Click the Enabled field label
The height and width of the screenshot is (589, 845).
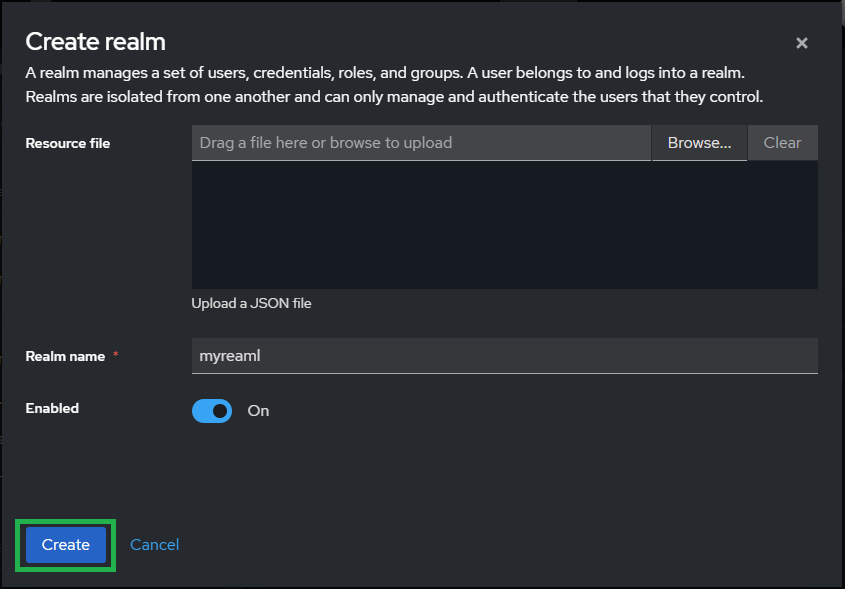[52, 408]
